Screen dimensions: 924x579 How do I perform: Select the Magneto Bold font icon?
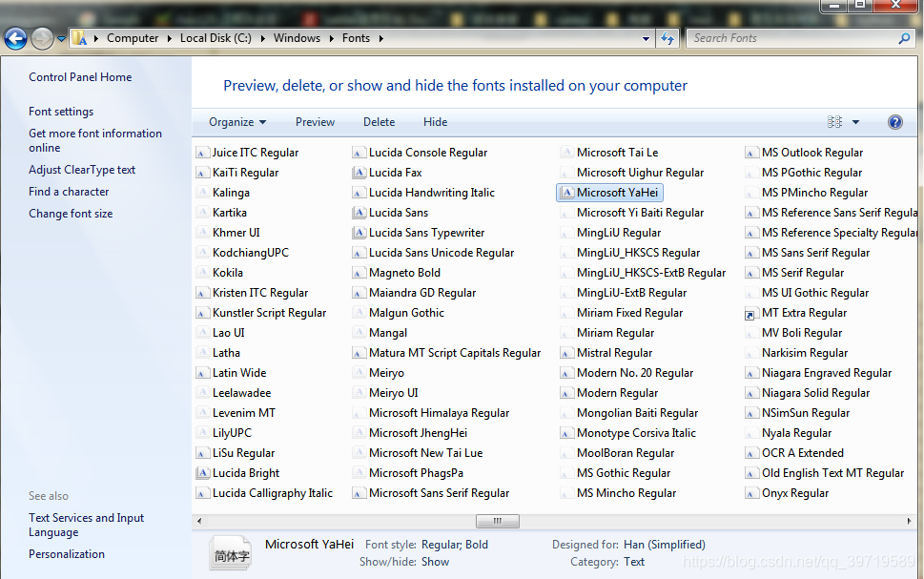359,273
